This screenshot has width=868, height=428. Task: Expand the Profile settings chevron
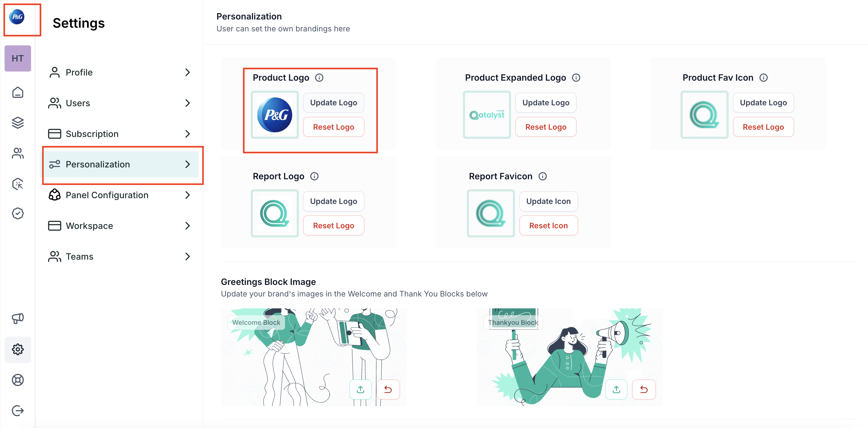point(188,72)
